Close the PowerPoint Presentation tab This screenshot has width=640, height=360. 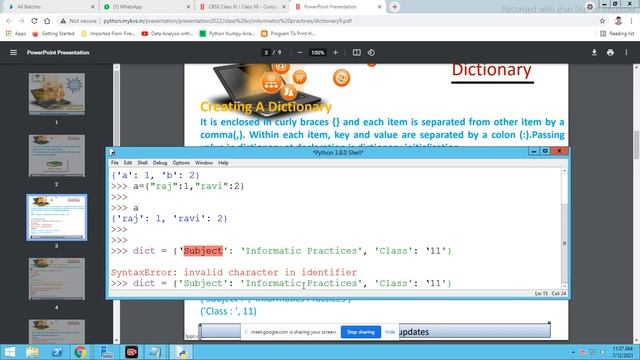[380, 7]
